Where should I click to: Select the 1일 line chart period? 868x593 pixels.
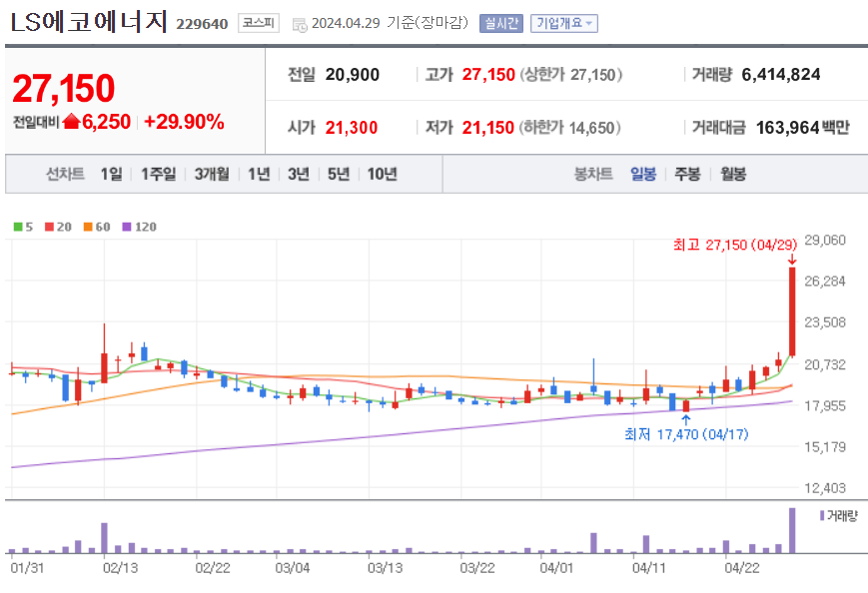[111, 175]
